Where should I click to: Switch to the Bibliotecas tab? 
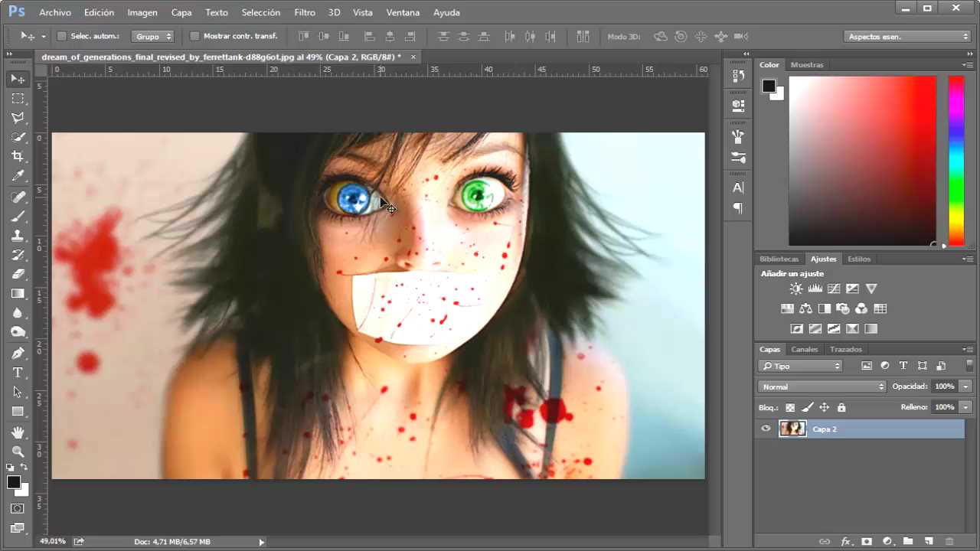click(779, 259)
